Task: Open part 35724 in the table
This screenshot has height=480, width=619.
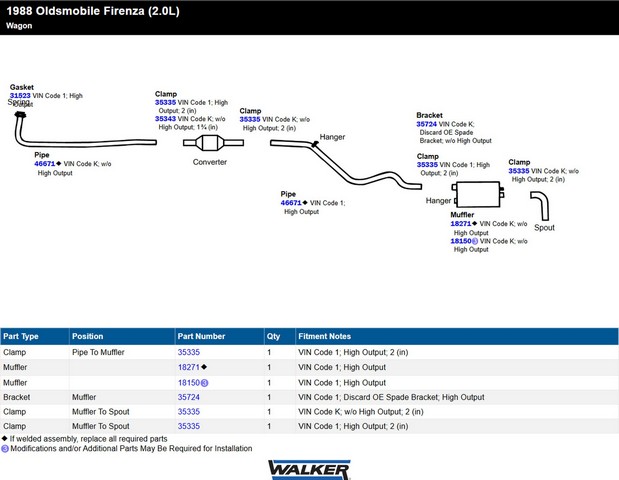Action: (x=189, y=397)
